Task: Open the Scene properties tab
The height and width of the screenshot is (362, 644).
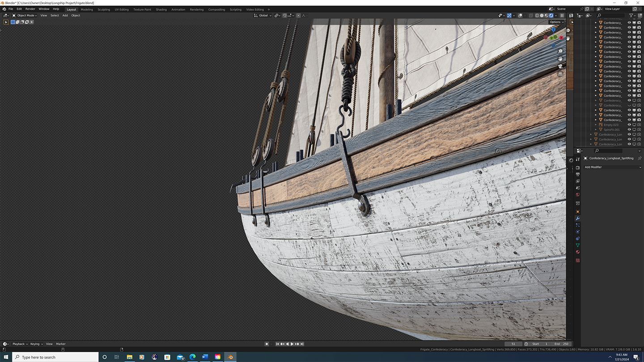Action: pos(577,188)
